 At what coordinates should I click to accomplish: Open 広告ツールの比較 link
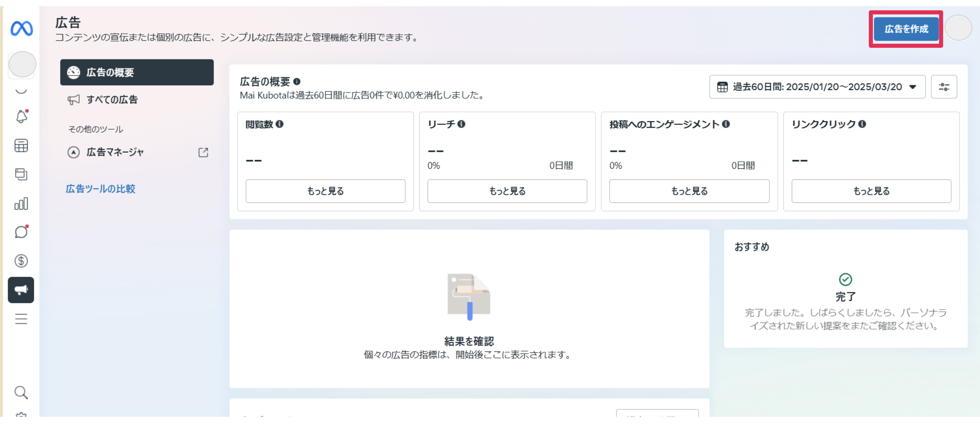(x=100, y=189)
